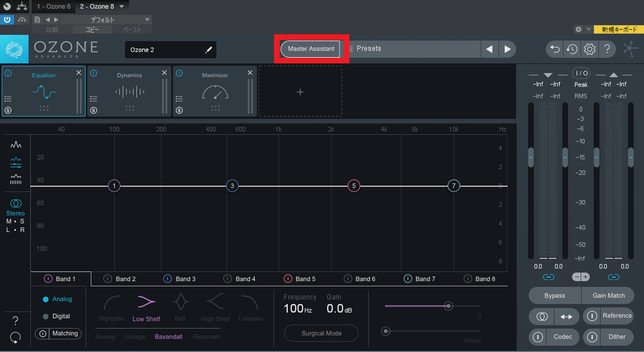Select Band 8 tab
The height and width of the screenshot is (352, 644).
tap(480, 279)
